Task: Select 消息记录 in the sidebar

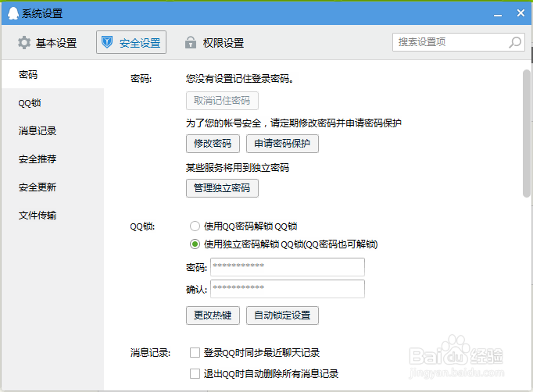Action: (x=52, y=130)
